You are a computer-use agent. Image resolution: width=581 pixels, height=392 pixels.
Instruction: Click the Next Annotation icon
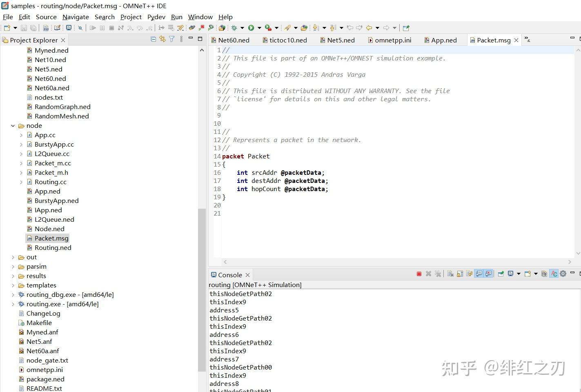[x=316, y=28]
